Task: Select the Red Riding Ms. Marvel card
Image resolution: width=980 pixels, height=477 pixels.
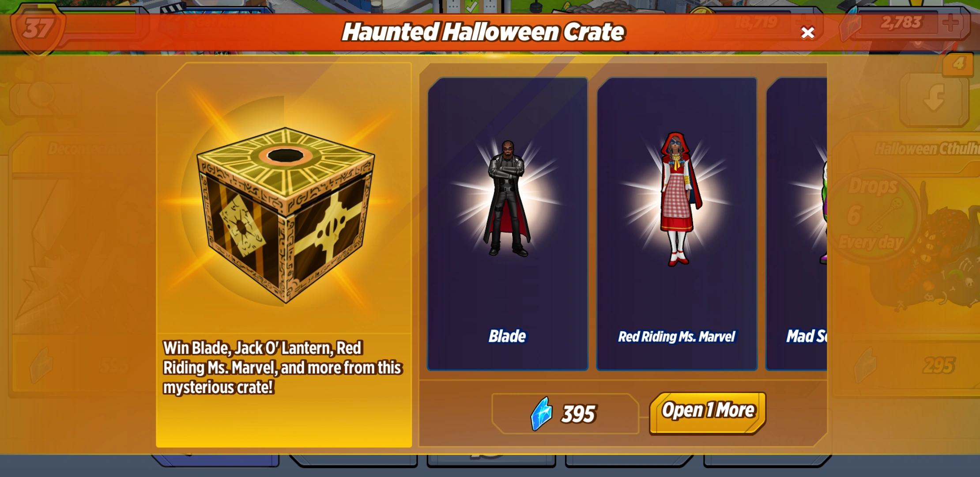Action: coord(677,224)
